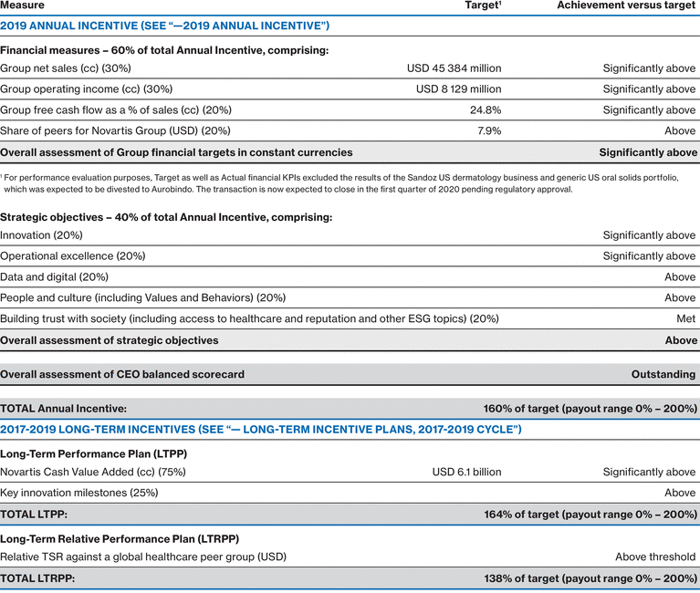Select the 24.8% free cash flow target

point(485,110)
